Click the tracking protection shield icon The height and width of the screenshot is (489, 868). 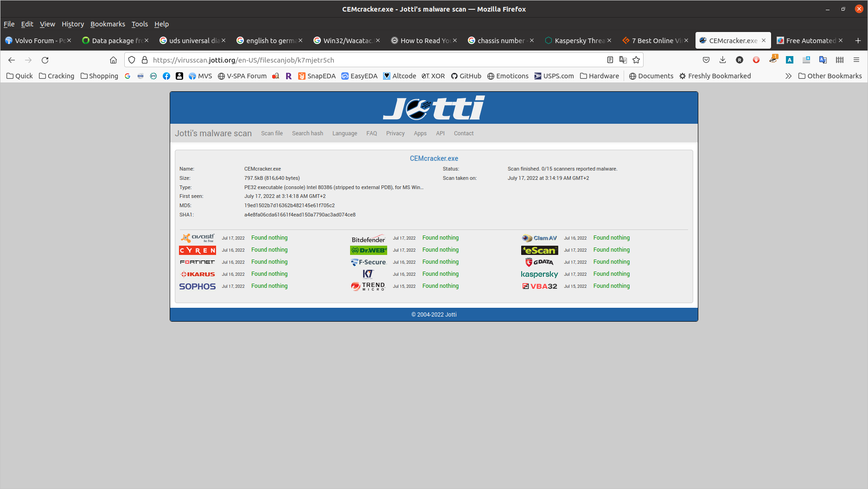click(131, 60)
